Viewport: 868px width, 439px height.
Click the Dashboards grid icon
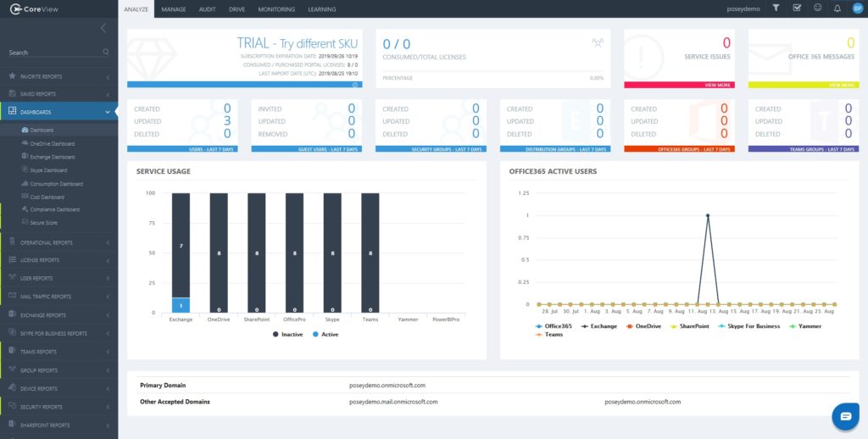pyautogui.click(x=12, y=111)
